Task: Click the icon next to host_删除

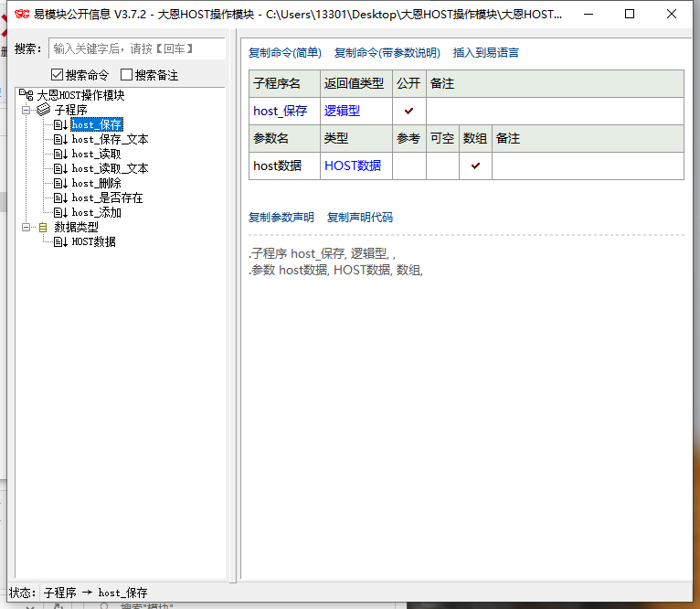Action: click(59, 183)
